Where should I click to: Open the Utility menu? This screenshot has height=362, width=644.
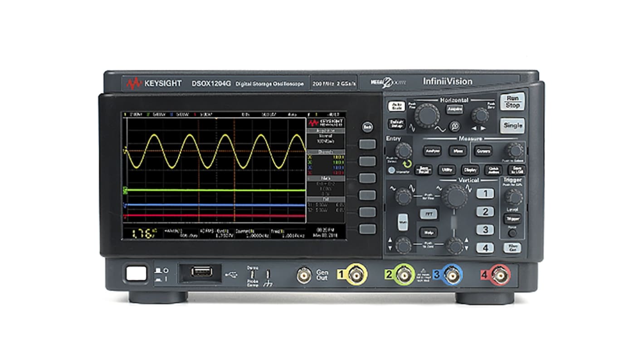[447, 170]
